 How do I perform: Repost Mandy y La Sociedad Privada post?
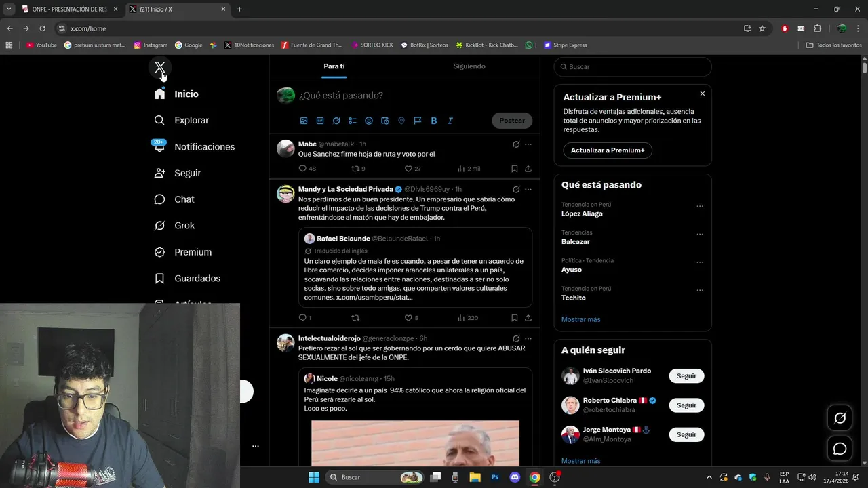click(x=355, y=318)
